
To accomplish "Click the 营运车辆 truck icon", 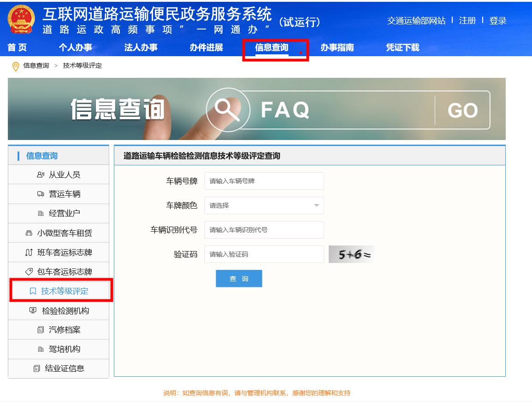I will click(41, 194).
